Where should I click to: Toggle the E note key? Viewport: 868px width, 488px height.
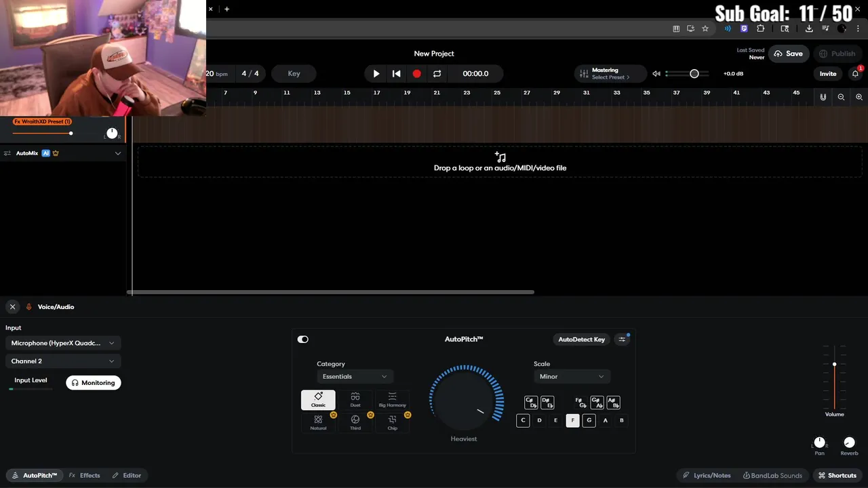555,420
